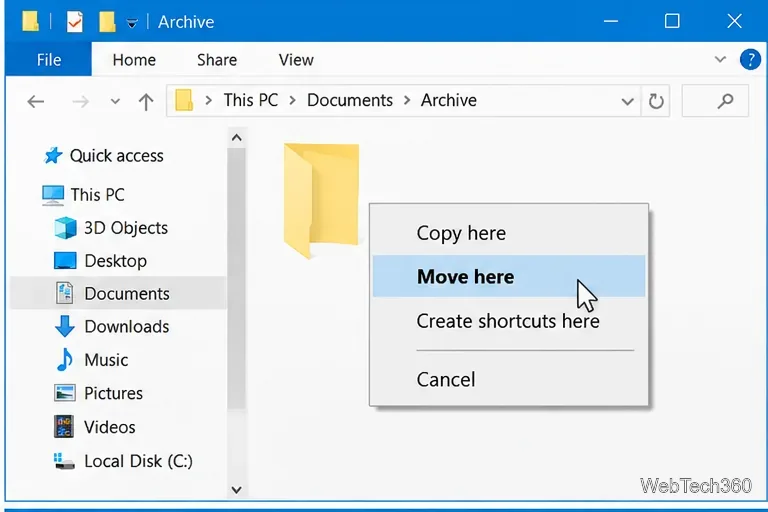The image size is (768, 512).
Task: Expand the chevron before This PC in path
Action: click(209, 100)
